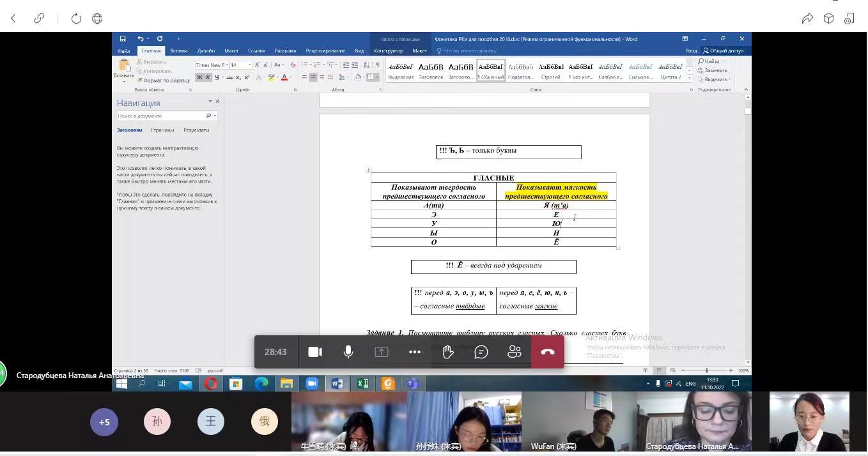Open the meeting chat panel
Image resolution: width=868 pixels, height=456 pixels.
481,352
